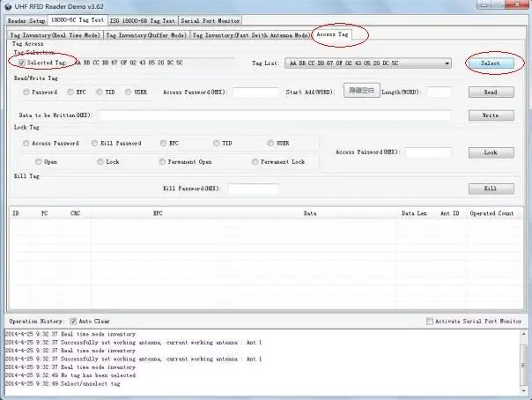Click the Operated Count column header
Screen dimensions: 532x400
coord(492,213)
